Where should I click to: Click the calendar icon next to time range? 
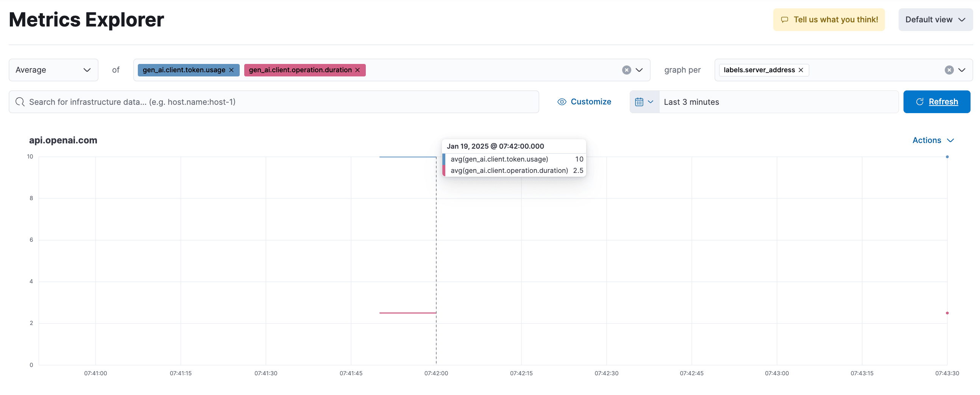point(640,102)
